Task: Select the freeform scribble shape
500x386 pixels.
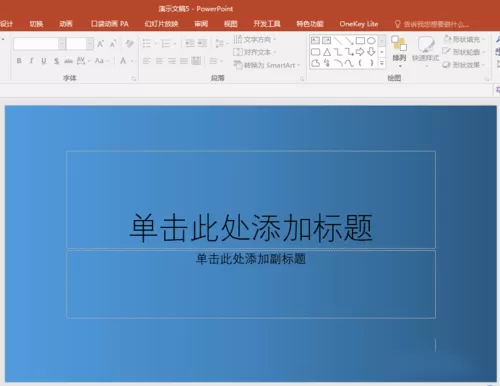Action: 327,63
